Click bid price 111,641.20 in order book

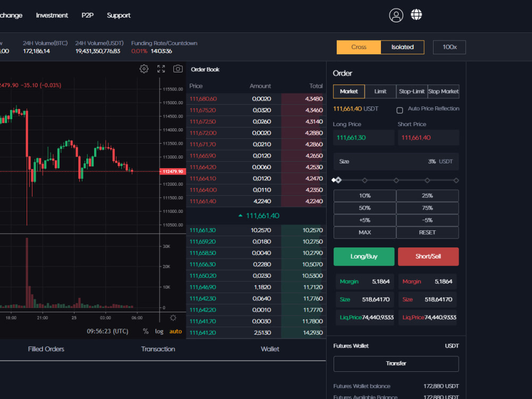[x=203, y=332]
